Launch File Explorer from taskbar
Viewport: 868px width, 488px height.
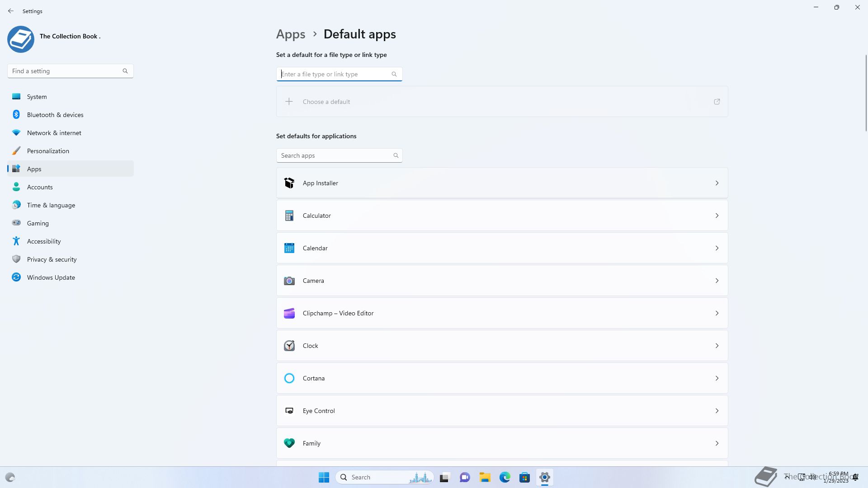[x=485, y=477]
